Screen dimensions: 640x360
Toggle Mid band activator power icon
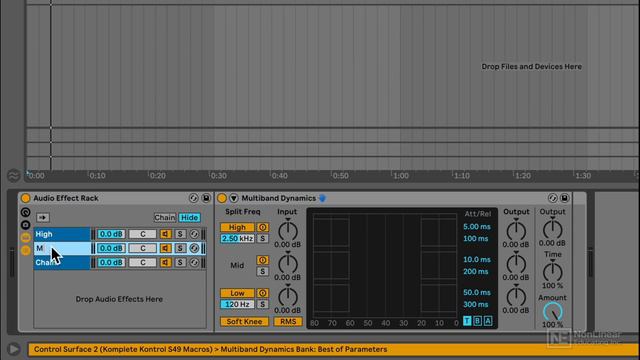click(262, 260)
